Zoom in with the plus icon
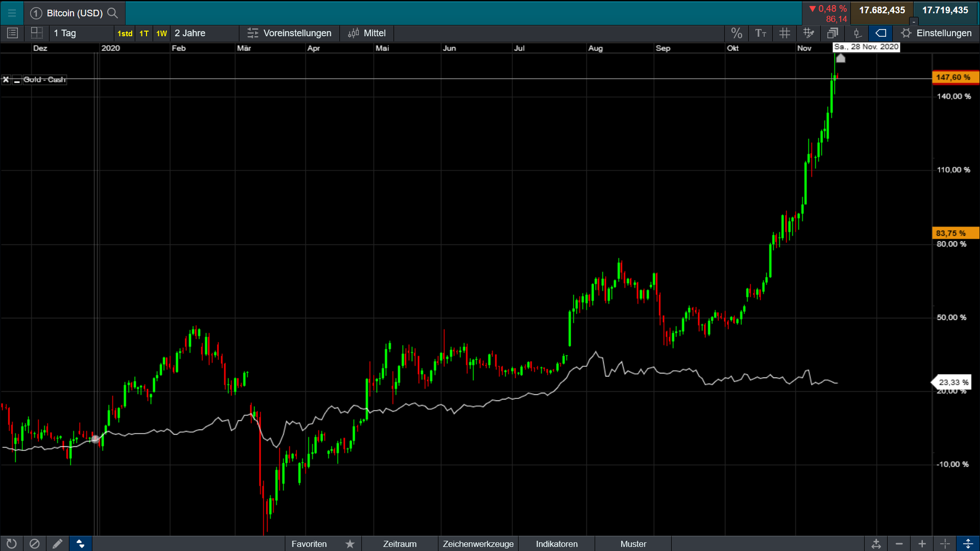The width and height of the screenshot is (980, 551). pos(922,544)
